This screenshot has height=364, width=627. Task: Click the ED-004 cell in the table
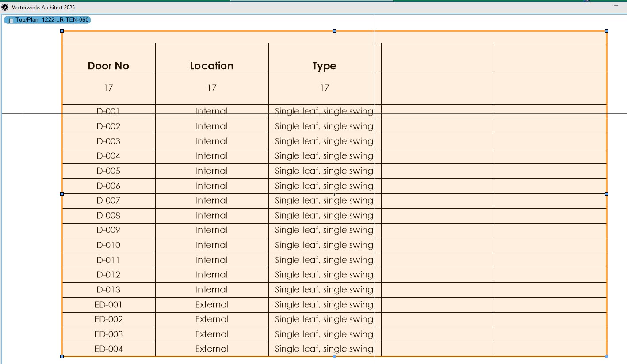(x=108, y=349)
